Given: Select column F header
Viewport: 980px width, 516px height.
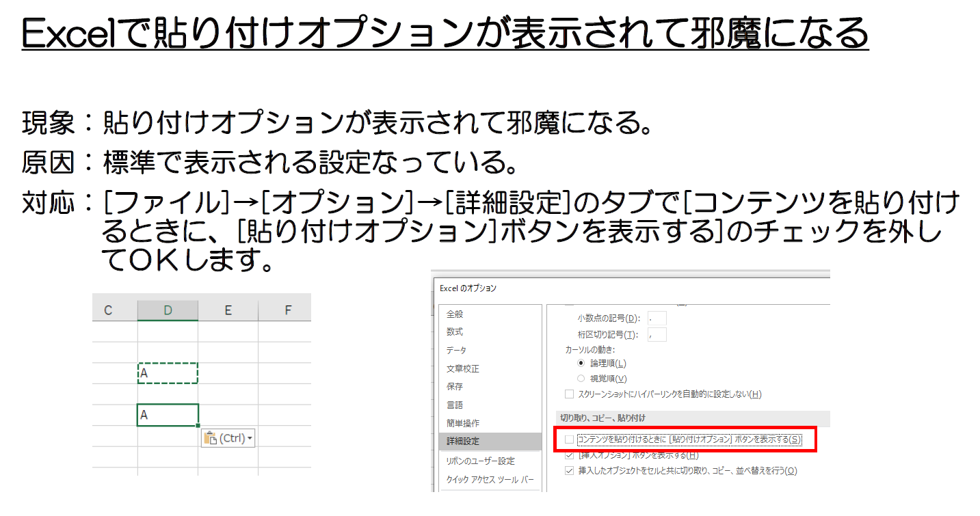Looking at the screenshot, I should tap(287, 311).
